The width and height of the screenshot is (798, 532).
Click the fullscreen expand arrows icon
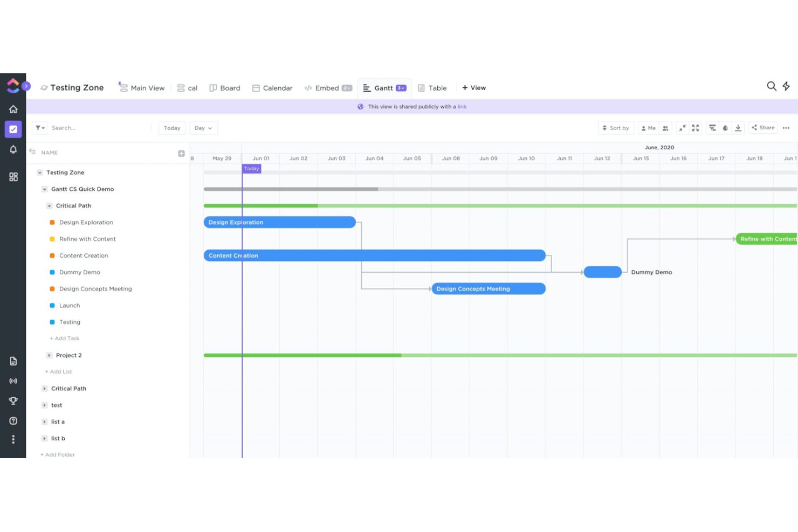click(x=696, y=128)
